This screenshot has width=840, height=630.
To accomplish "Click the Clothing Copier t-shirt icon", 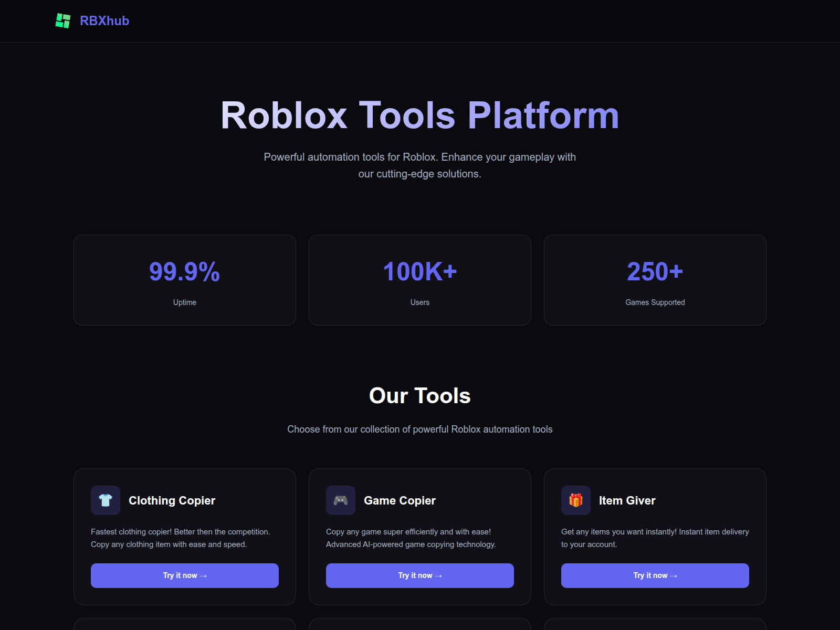I will pos(106,500).
